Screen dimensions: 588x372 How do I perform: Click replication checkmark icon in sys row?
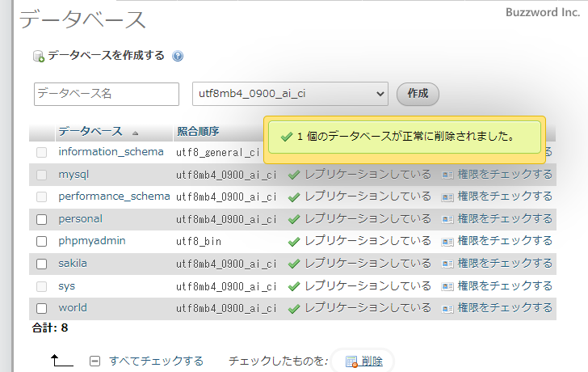click(x=294, y=286)
